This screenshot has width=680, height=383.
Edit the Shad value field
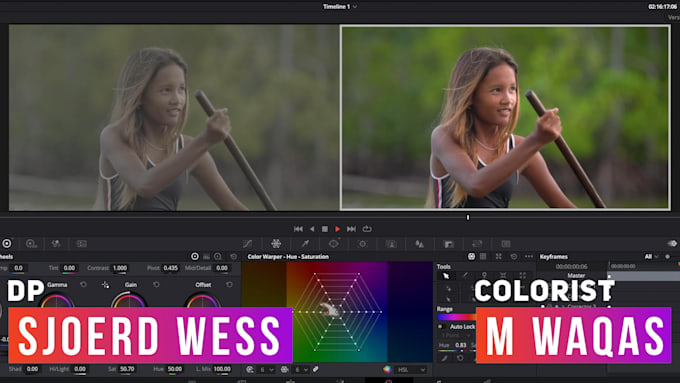(32, 369)
